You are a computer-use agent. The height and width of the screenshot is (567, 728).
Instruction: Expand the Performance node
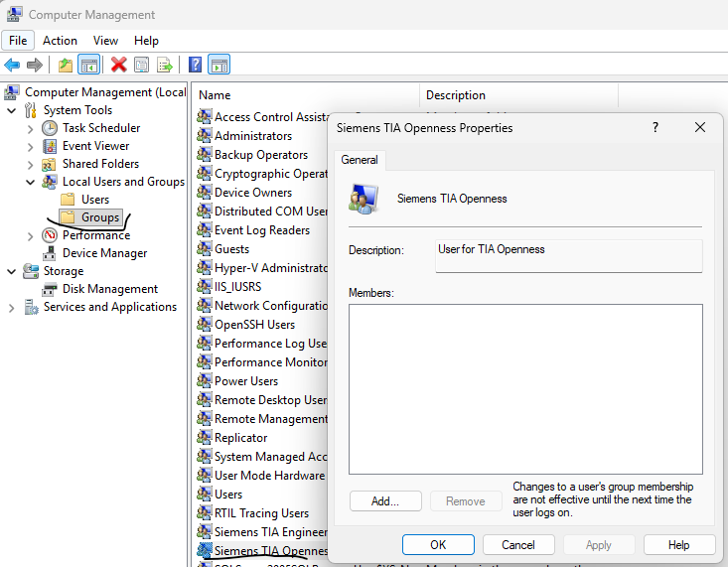tap(30, 236)
